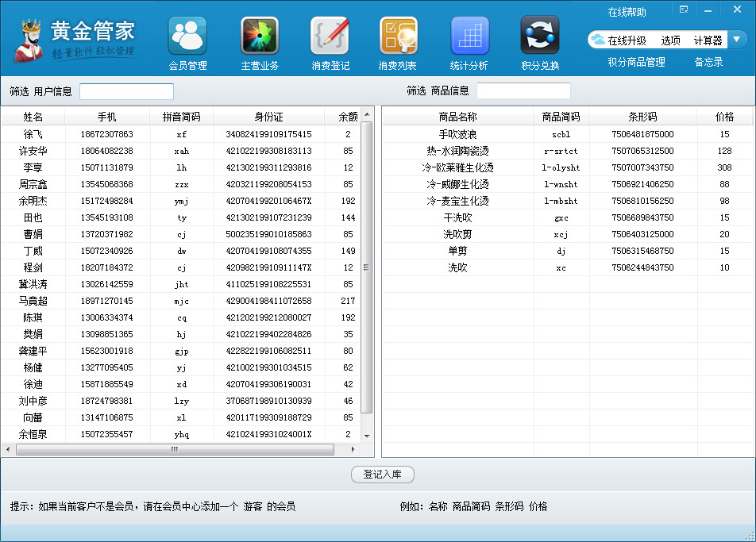Sort by 身份证 column header

click(x=269, y=117)
